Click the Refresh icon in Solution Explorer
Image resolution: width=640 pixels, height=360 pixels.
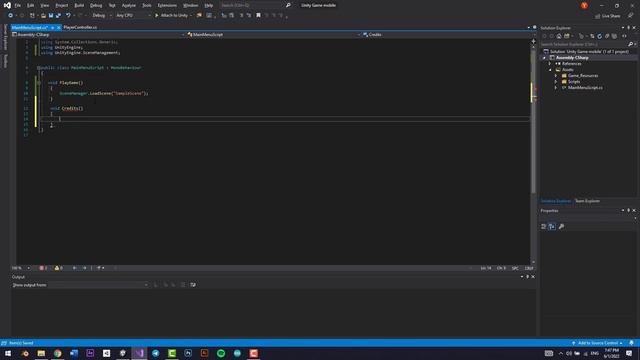600,36
